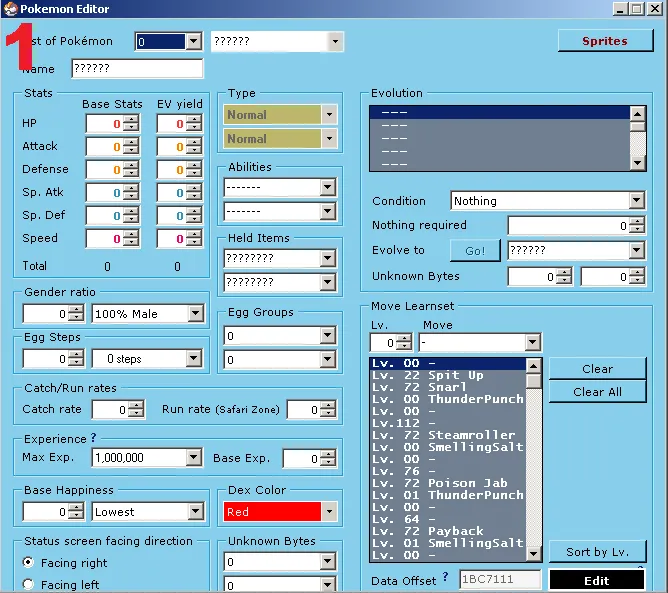Screen dimensions: 668x593
Task: Click the Pokemon Editor title bar icon
Action: point(11,9)
